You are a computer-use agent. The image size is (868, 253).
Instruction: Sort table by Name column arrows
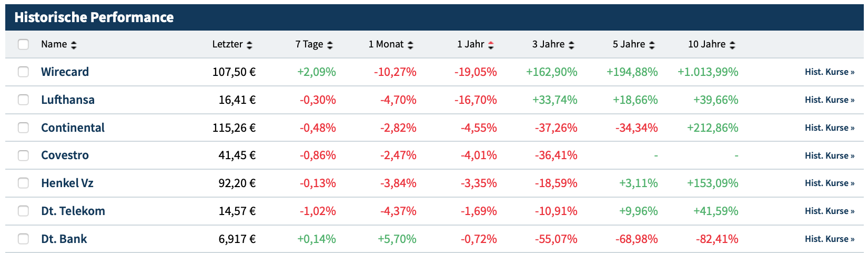74,45
